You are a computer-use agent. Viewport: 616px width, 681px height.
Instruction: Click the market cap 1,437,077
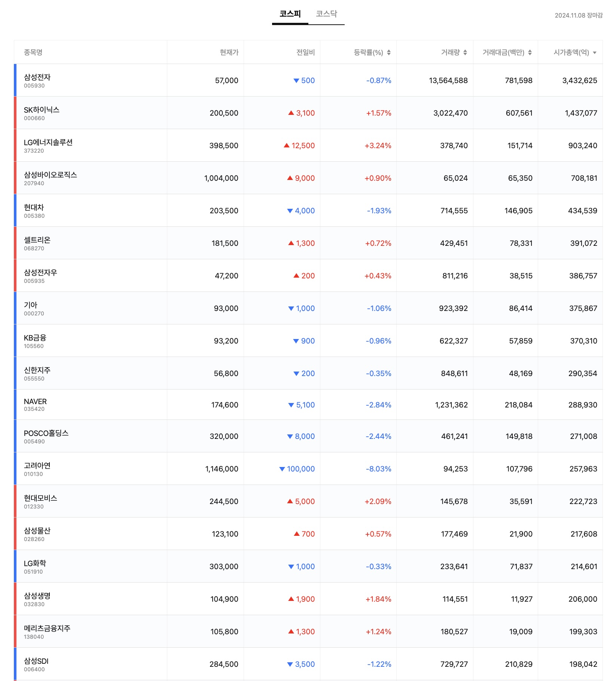coord(581,113)
